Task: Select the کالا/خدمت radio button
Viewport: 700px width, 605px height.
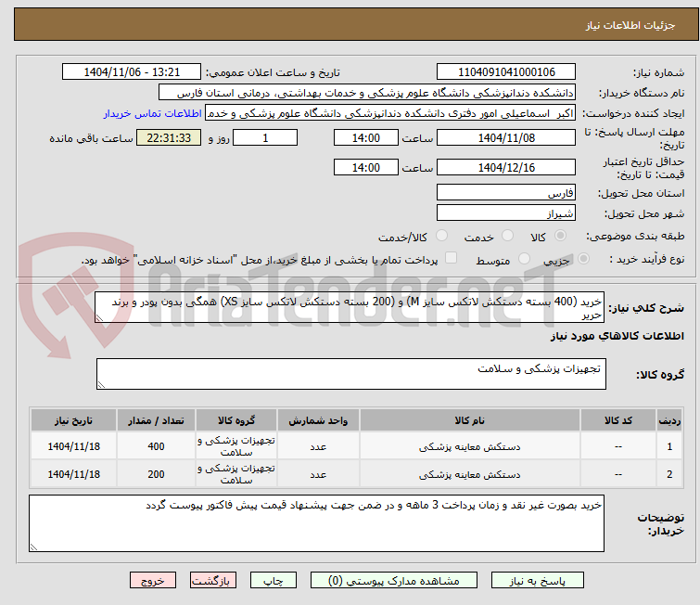Action: click(441, 236)
